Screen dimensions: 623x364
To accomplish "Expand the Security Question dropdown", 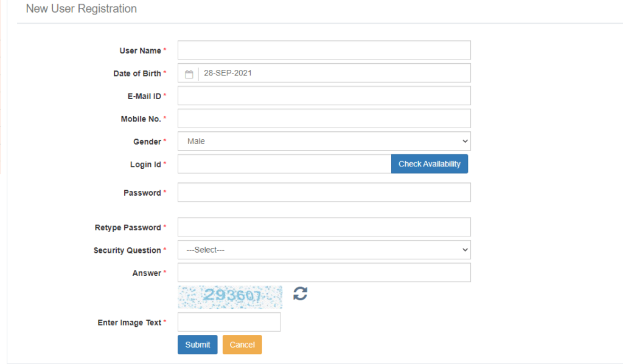I will pyautogui.click(x=324, y=250).
